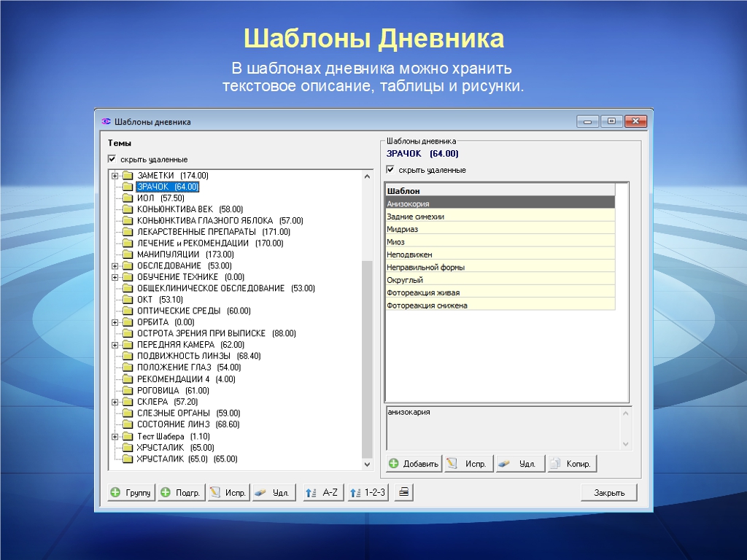The width and height of the screenshot is (747, 560).
Task: Click the print icon button
Action: click(x=403, y=493)
